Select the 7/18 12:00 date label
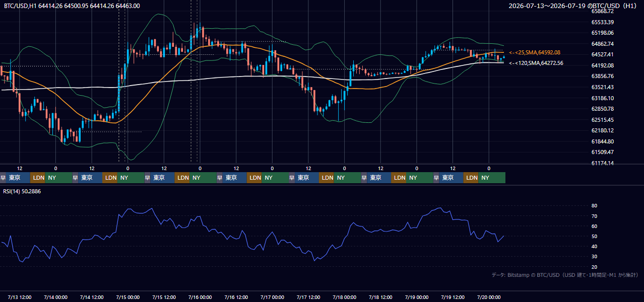The height and width of the screenshot is (302, 644). point(380,297)
